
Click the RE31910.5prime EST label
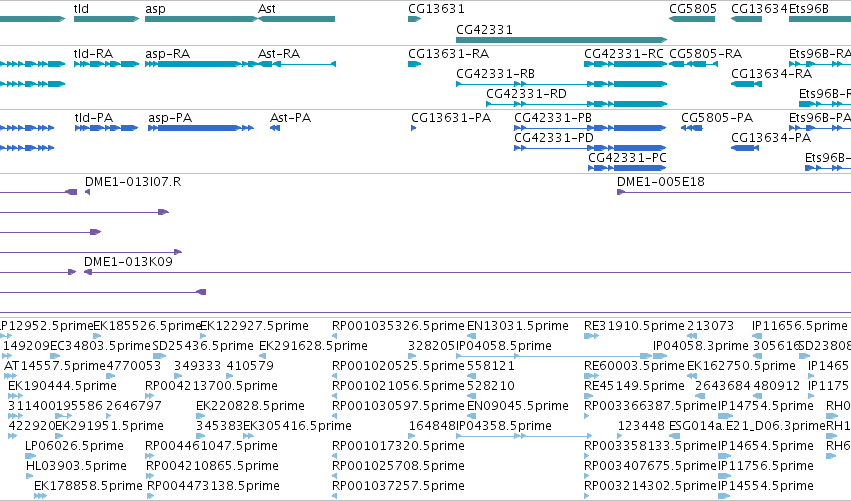tap(634, 326)
